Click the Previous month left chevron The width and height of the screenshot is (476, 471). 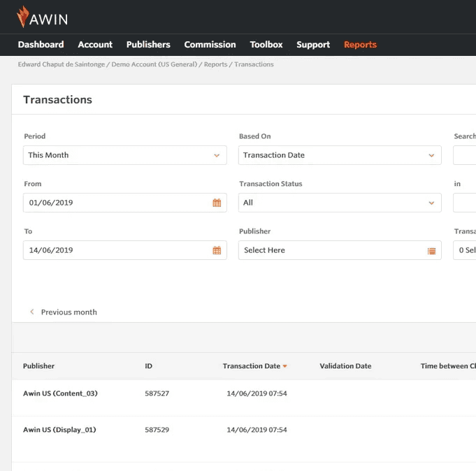click(x=32, y=312)
